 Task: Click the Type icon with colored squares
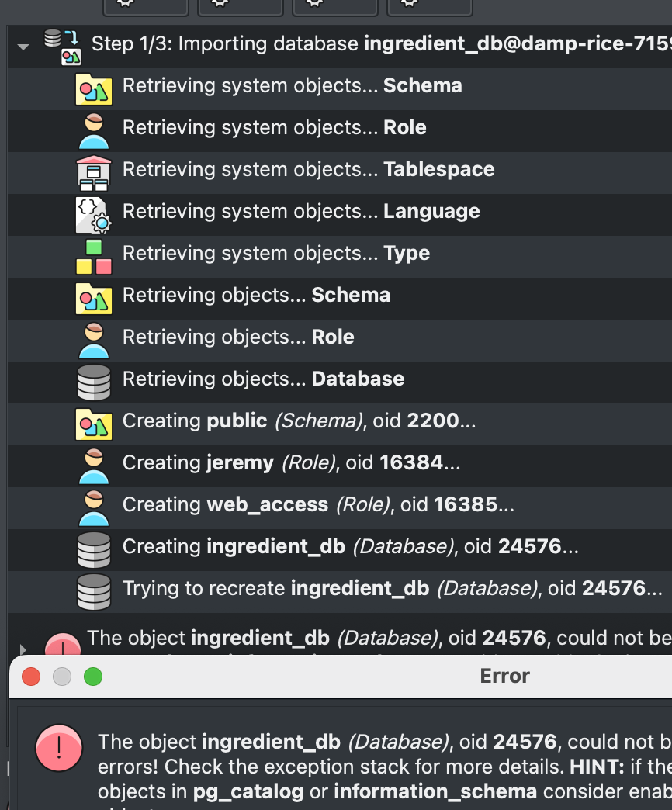[x=93, y=257]
